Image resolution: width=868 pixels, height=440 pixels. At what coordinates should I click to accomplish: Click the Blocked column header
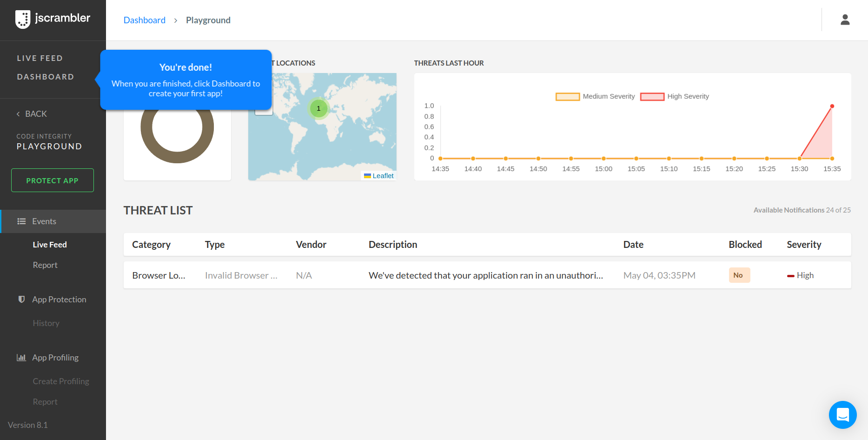click(x=745, y=245)
